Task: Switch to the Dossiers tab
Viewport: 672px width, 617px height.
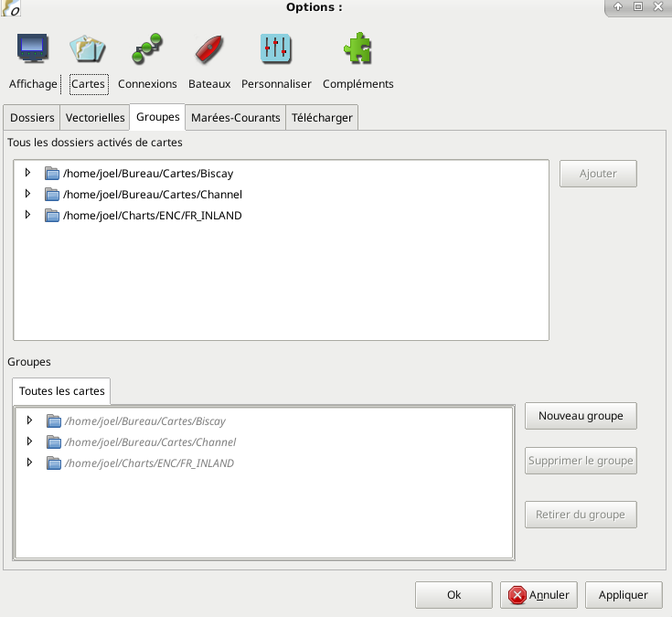Action: click(x=32, y=117)
